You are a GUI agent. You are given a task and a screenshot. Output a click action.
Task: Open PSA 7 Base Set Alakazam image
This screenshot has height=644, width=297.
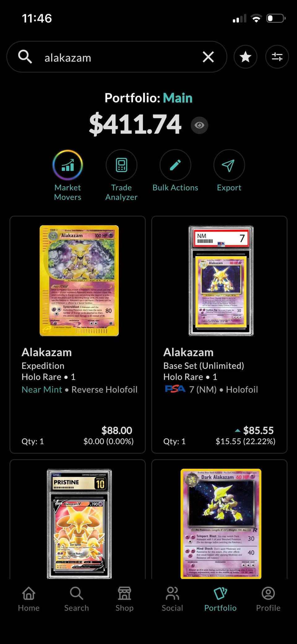coord(221,281)
